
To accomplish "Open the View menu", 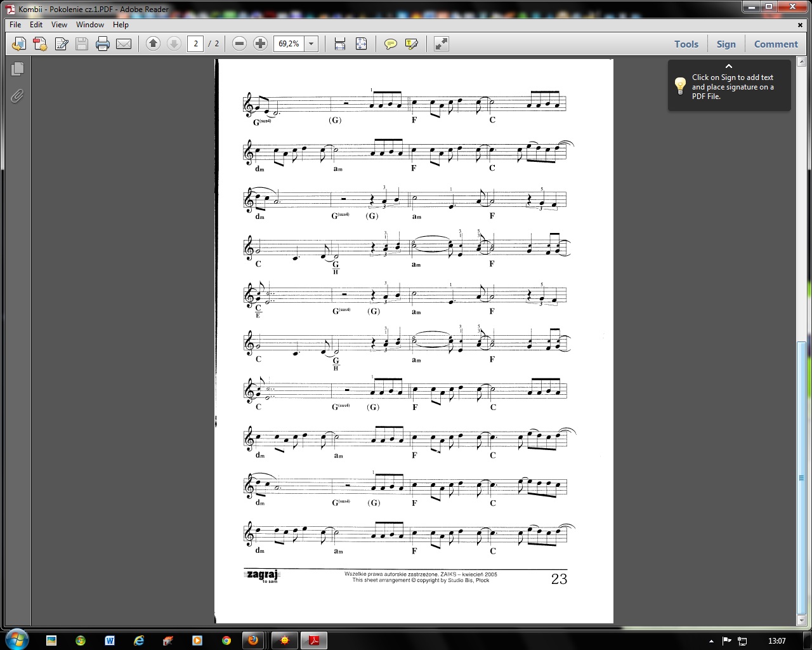I will point(59,25).
